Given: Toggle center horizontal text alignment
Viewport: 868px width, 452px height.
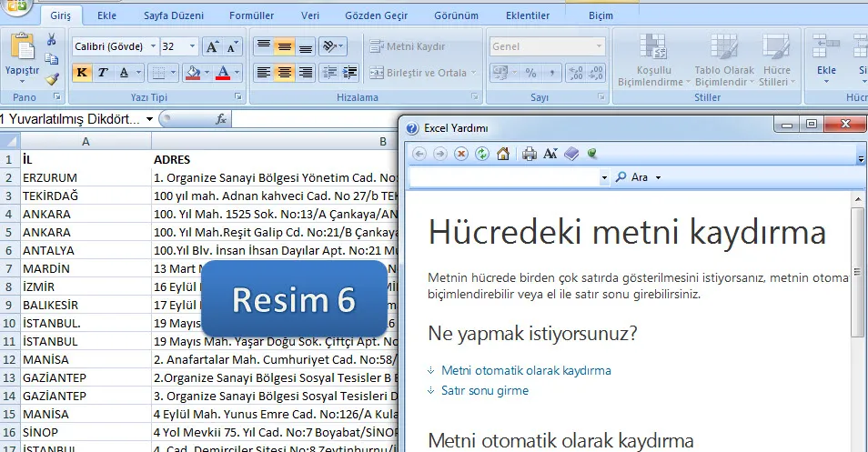Looking at the screenshot, I should [x=284, y=73].
